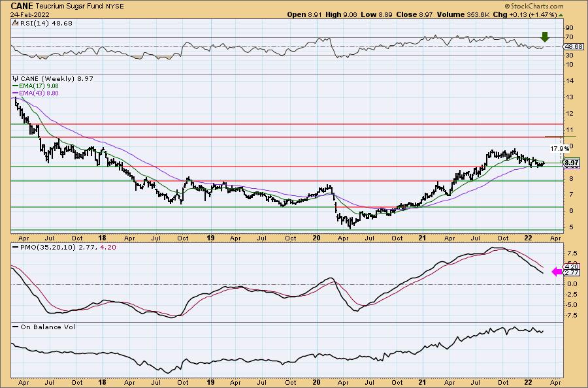Click the 13 price axis label
The height and width of the screenshot is (388, 588).
[x=570, y=97]
